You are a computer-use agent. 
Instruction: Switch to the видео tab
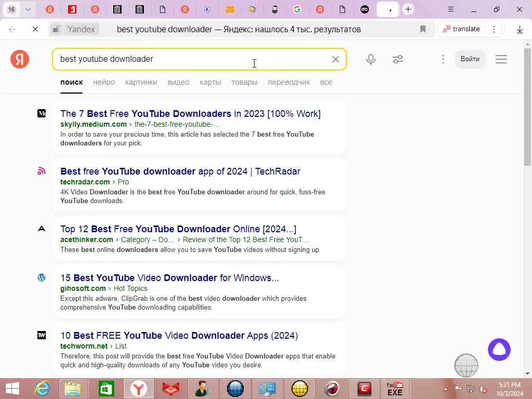(x=178, y=82)
